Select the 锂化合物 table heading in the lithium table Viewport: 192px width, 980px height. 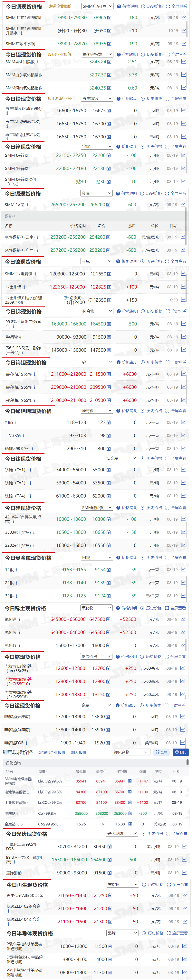[13, 763]
